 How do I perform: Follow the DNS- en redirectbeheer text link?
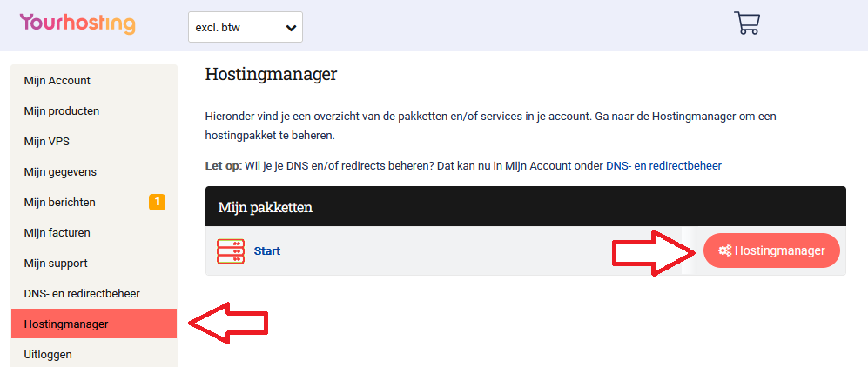pyautogui.click(x=663, y=165)
